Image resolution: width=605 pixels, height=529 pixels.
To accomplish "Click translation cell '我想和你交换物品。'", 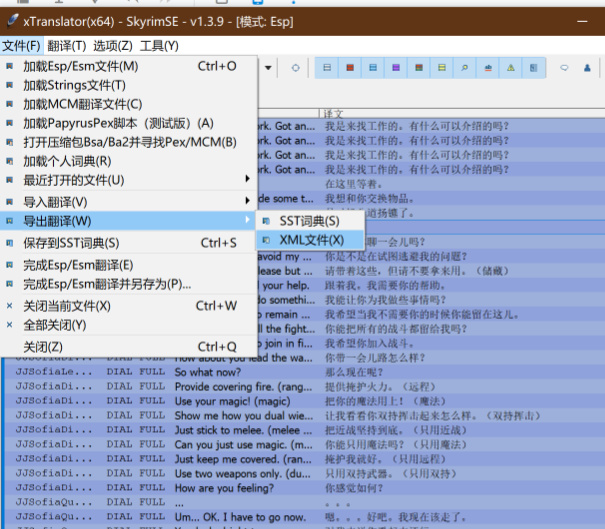I will tap(370, 199).
